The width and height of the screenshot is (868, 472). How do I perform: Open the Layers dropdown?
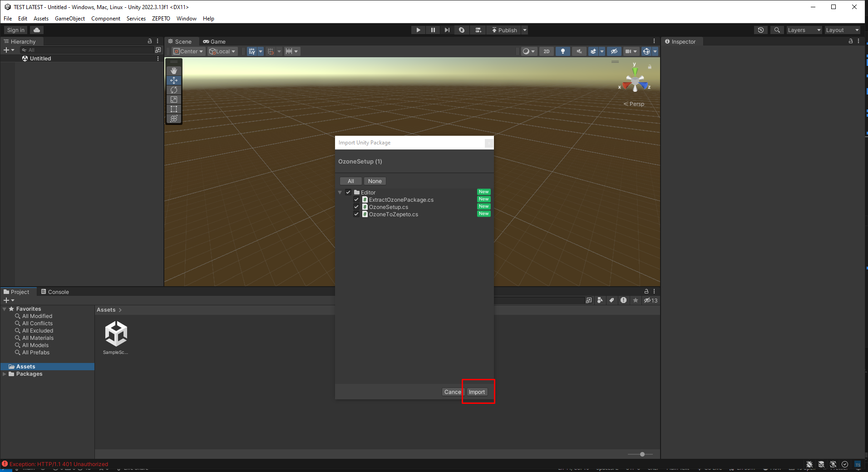[x=804, y=30]
